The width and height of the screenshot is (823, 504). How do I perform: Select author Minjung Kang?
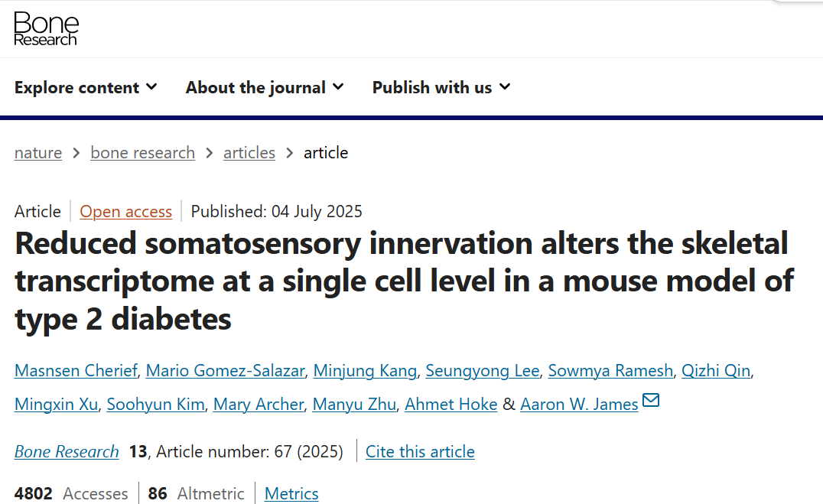pyautogui.click(x=366, y=371)
